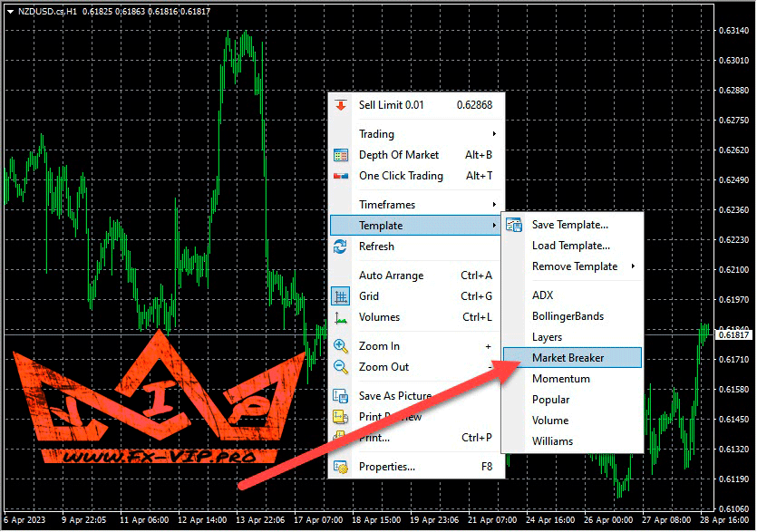Toggle Auto Arrange option
The image size is (757, 532).
coord(391,276)
